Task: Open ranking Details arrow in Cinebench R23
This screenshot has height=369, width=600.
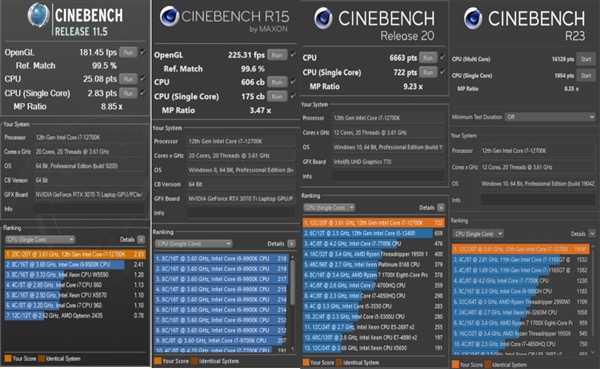Action: pos(592,233)
